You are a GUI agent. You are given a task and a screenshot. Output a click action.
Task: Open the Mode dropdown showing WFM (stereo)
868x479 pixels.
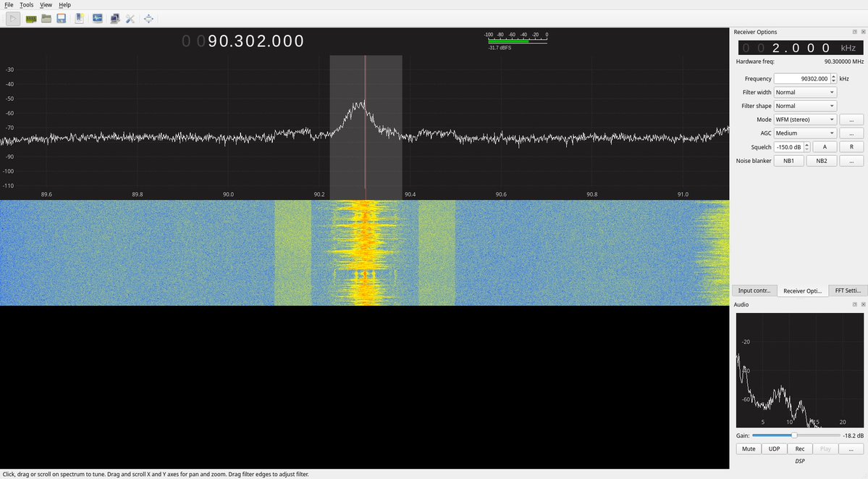(x=805, y=120)
